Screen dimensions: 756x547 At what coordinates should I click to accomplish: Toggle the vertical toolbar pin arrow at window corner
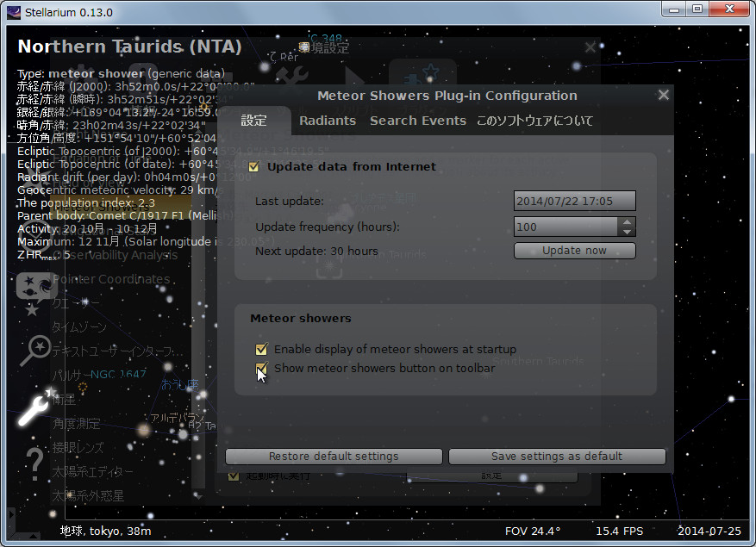tap(11, 515)
